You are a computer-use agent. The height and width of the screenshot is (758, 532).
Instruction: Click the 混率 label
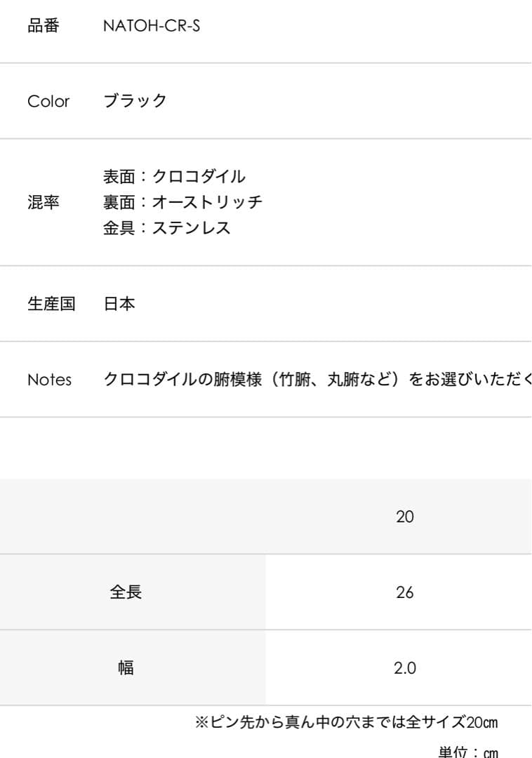[44, 203]
